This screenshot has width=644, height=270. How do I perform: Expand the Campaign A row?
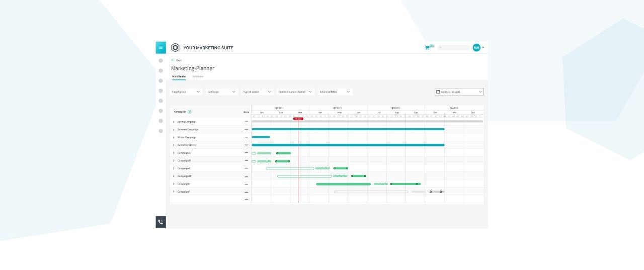174,153
